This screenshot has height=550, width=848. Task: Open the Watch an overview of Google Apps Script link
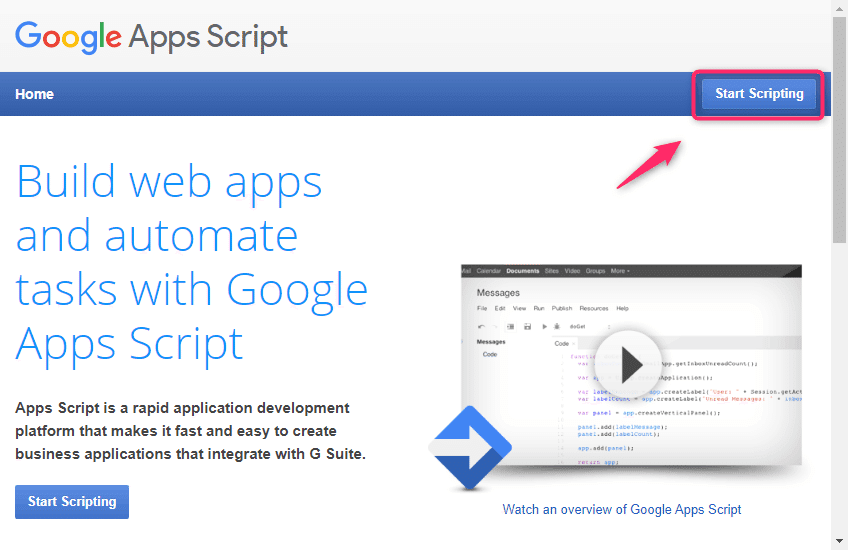621,509
